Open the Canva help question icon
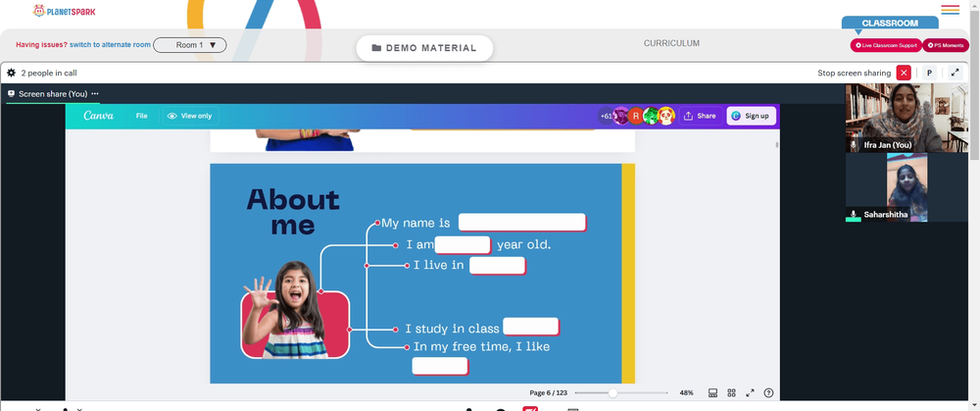Viewport: 980px width, 411px height. 768,393
